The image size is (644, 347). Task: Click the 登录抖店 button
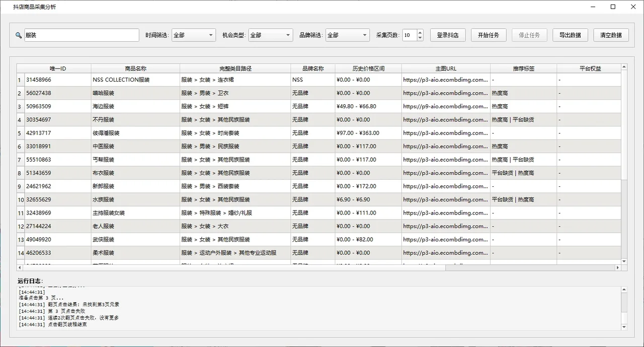[x=448, y=35]
